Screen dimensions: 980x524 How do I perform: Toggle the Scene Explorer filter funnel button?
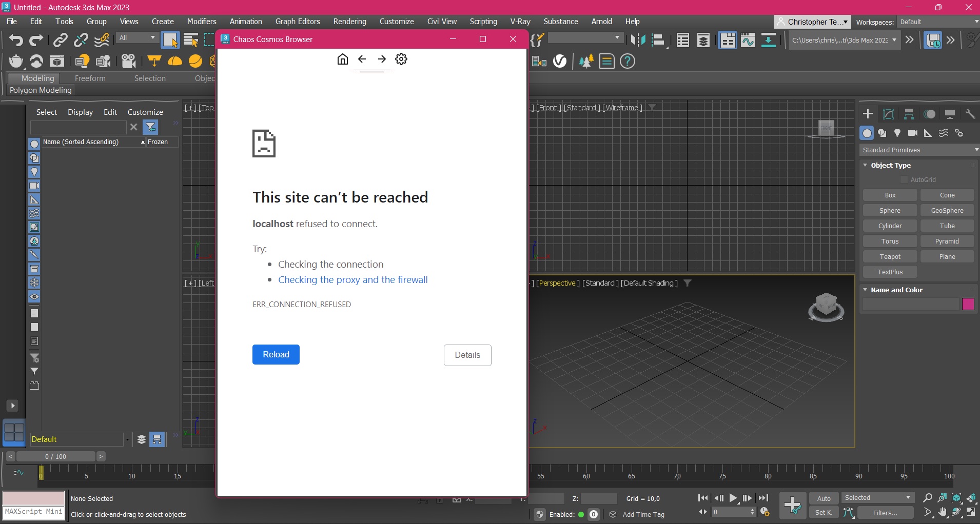pyautogui.click(x=151, y=127)
